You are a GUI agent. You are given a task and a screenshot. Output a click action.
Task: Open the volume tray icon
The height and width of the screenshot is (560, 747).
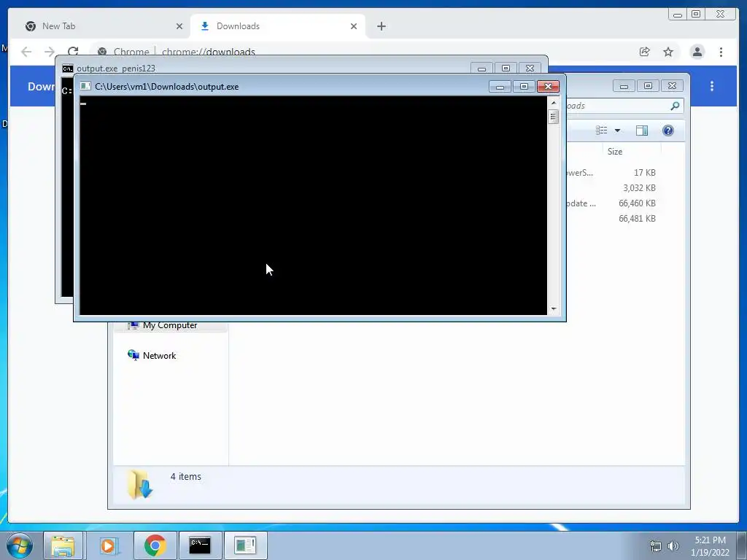[x=673, y=546]
